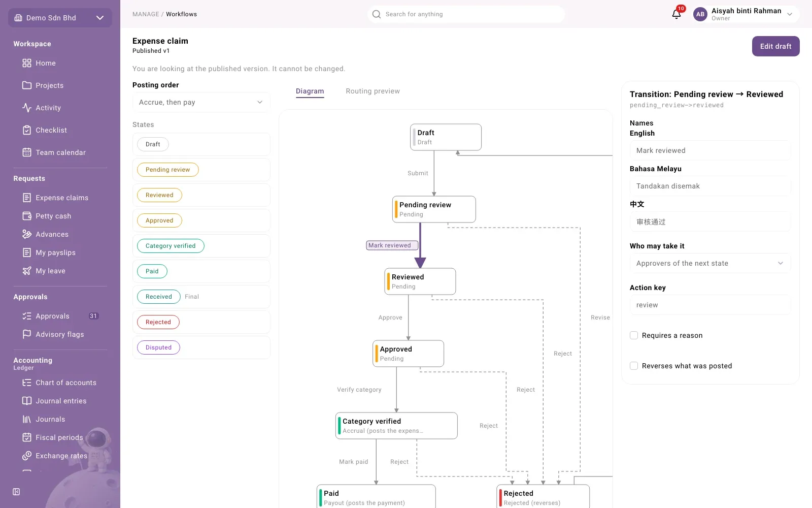Select the Category verified state chip
The height and width of the screenshot is (508, 812).
(x=171, y=246)
